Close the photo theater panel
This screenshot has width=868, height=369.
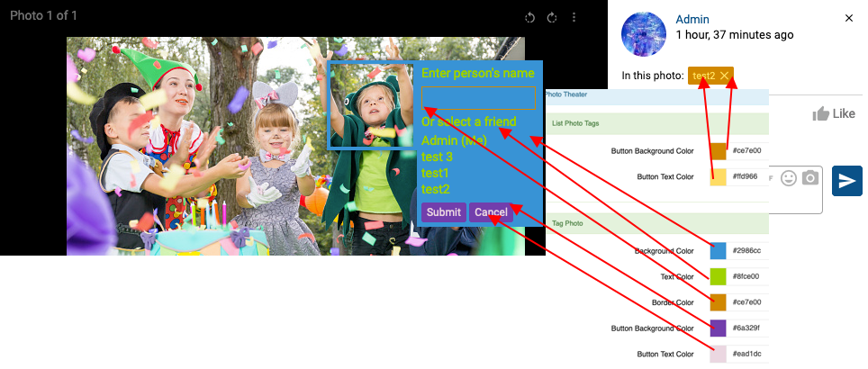tap(848, 18)
